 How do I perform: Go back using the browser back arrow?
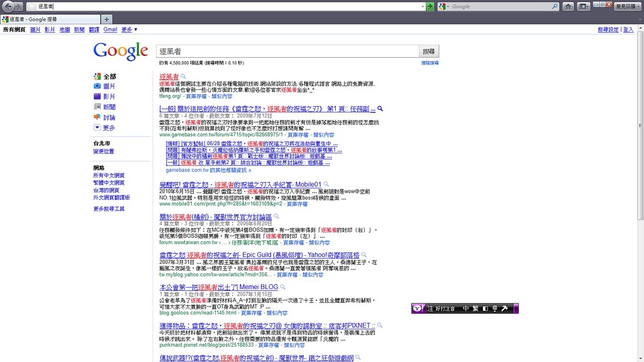pyautogui.click(x=8, y=6)
